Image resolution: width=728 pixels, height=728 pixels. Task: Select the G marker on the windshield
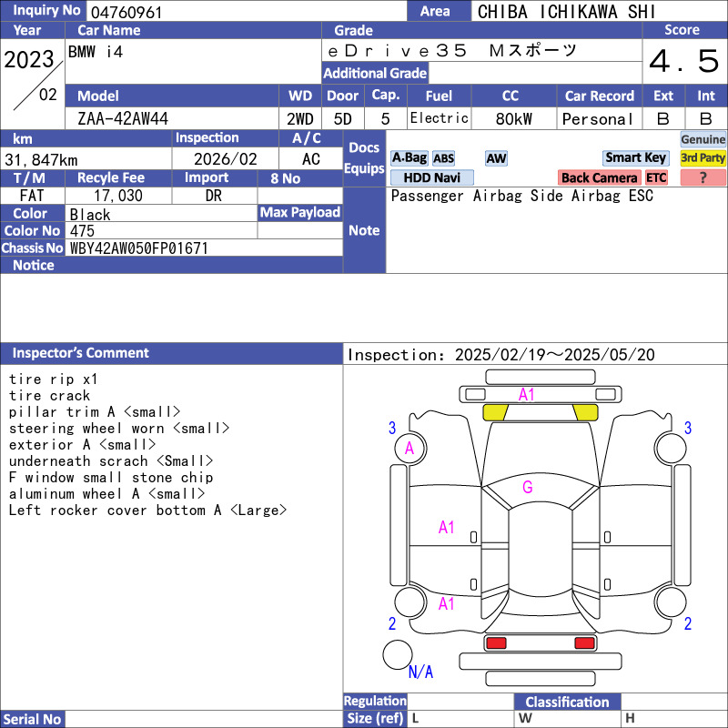pos(527,487)
